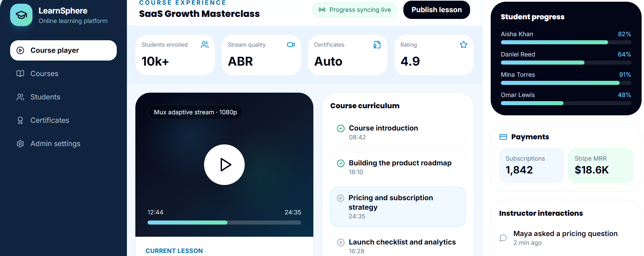Click Mina Torres in Student progress
644x256 pixels.
point(518,75)
